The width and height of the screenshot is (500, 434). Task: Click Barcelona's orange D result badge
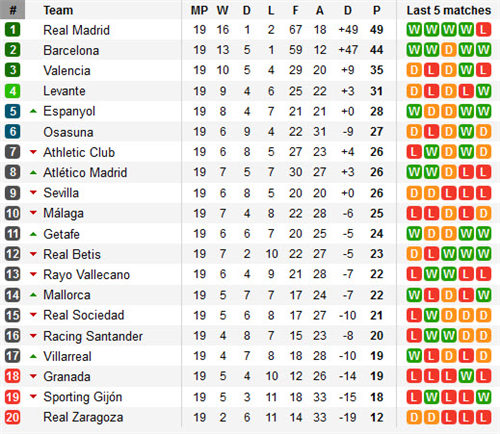click(x=449, y=50)
